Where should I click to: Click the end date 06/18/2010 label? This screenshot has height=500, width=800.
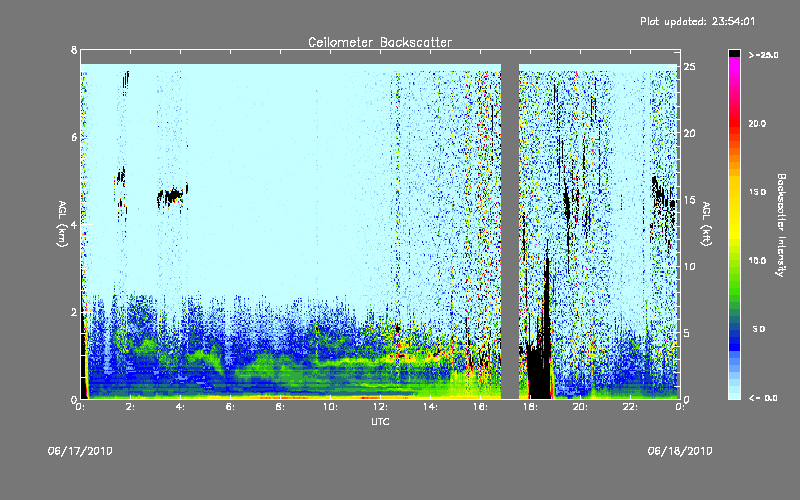coord(680,451)
